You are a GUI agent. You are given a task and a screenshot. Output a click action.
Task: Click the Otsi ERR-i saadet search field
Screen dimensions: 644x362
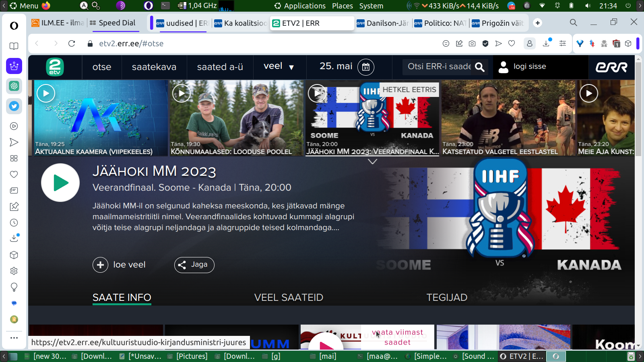pos(440,67)
